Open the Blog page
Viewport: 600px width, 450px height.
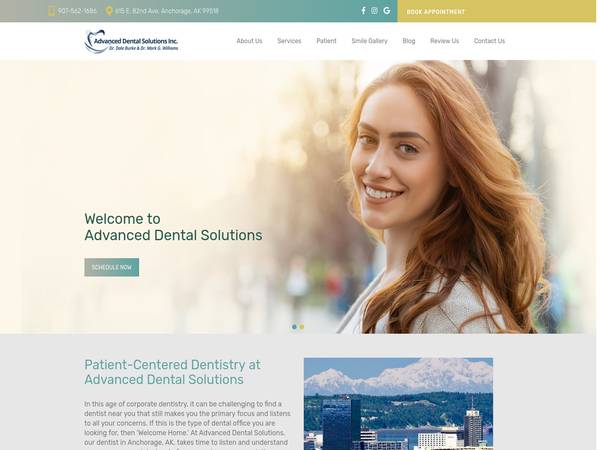[x=409, y=41]
